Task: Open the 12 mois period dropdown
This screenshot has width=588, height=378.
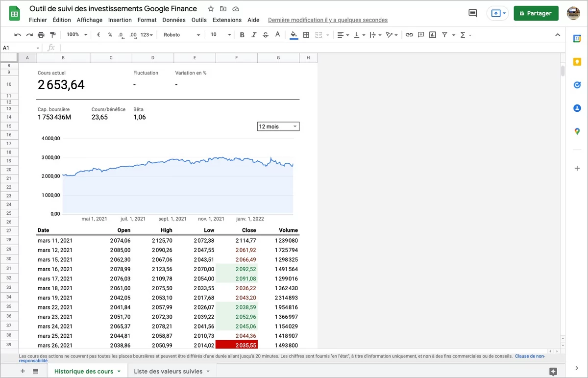Action: coord(278,126)
